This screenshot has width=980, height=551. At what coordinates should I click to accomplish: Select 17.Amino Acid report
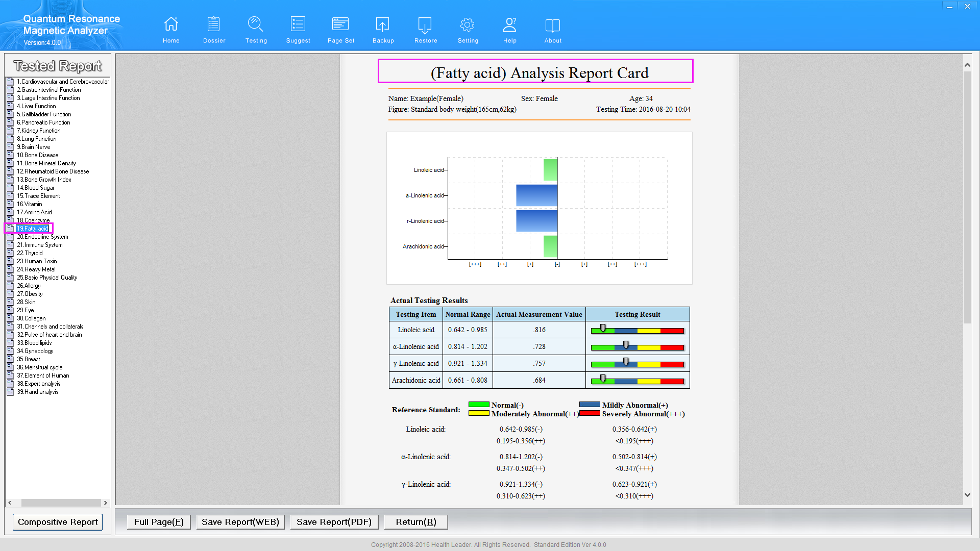pyautogui.click(x=34, y=212)
